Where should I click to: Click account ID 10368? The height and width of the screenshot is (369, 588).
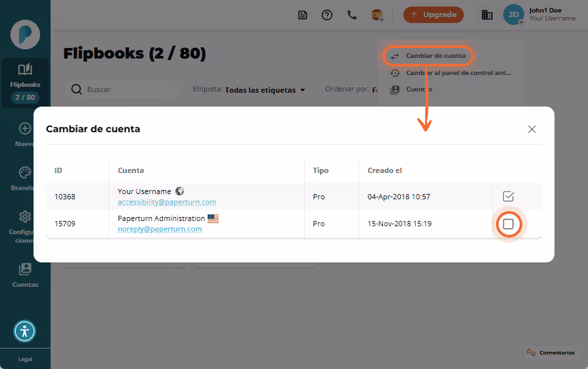[x=65, y=197]
